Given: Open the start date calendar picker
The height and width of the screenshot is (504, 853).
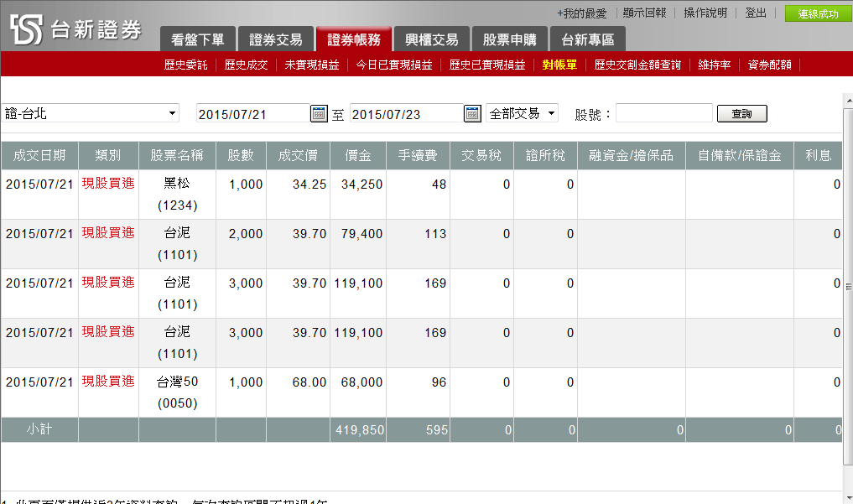Looking at the screenshot, I should [319, 114].
